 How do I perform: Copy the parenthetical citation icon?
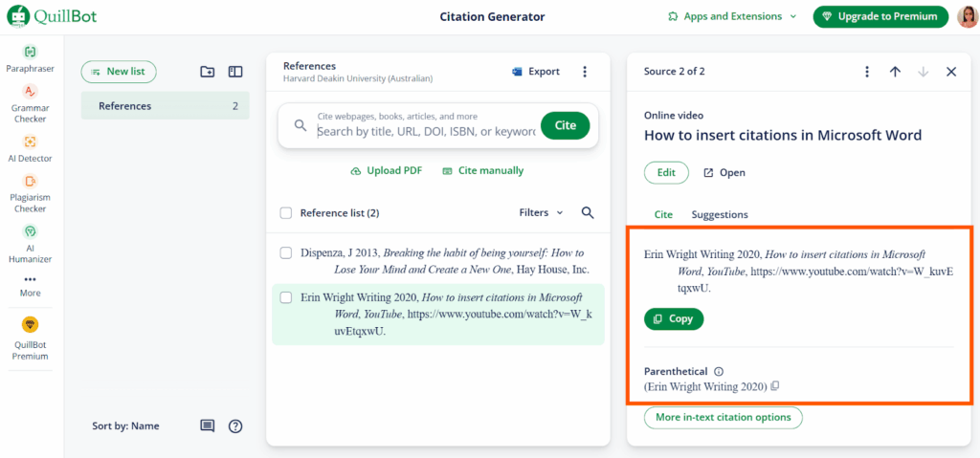coord(775,386)
